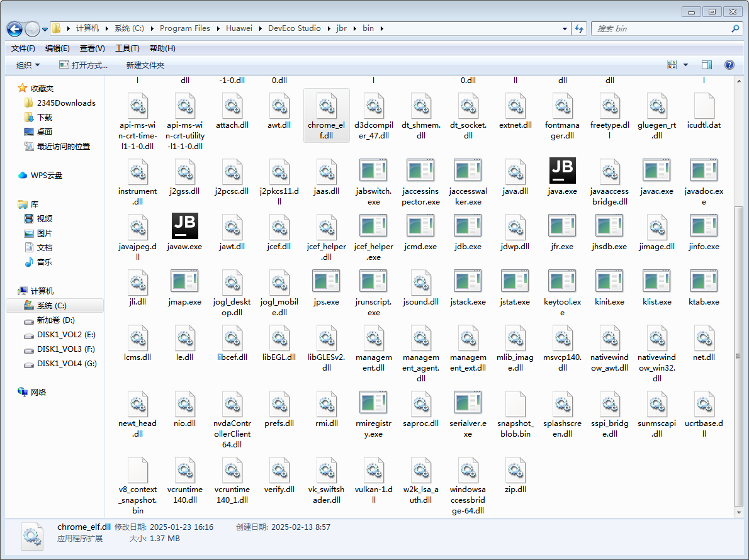The image size is (749, 560).
Task: Select the zip.dll file icon
Action: (515, 470)
